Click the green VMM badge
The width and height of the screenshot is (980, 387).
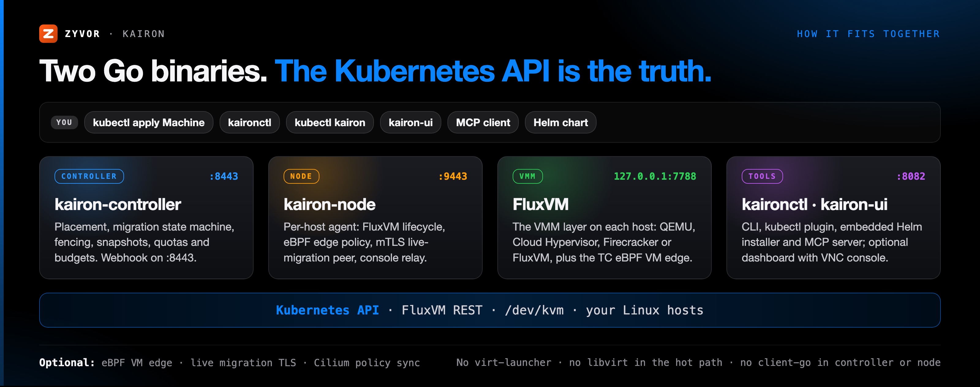point(527,176)
